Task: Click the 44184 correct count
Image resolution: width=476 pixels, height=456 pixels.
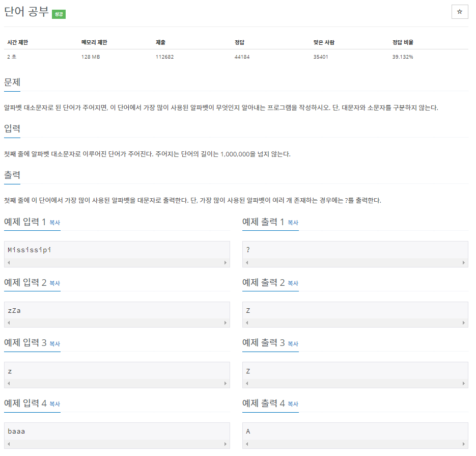Action: click(242, 57)
